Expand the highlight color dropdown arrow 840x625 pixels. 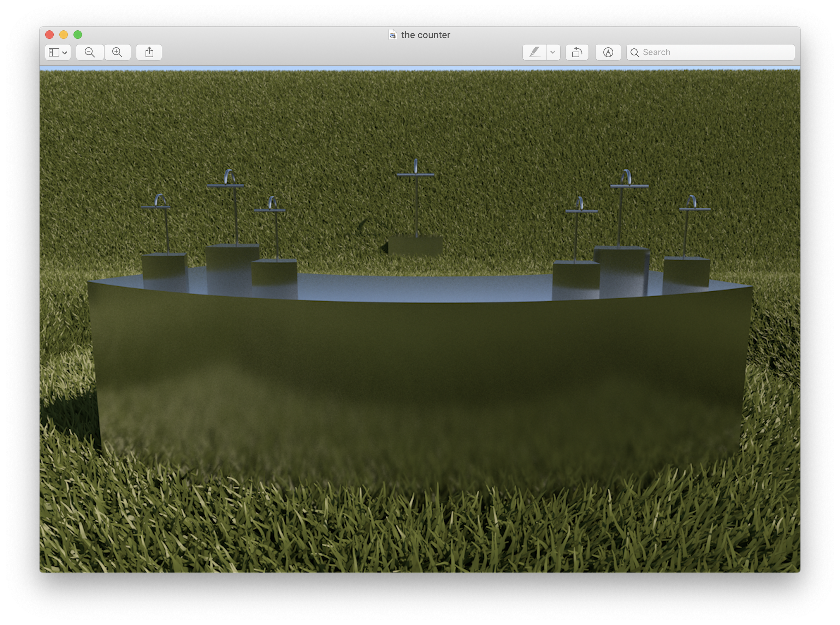click(553, 52)
